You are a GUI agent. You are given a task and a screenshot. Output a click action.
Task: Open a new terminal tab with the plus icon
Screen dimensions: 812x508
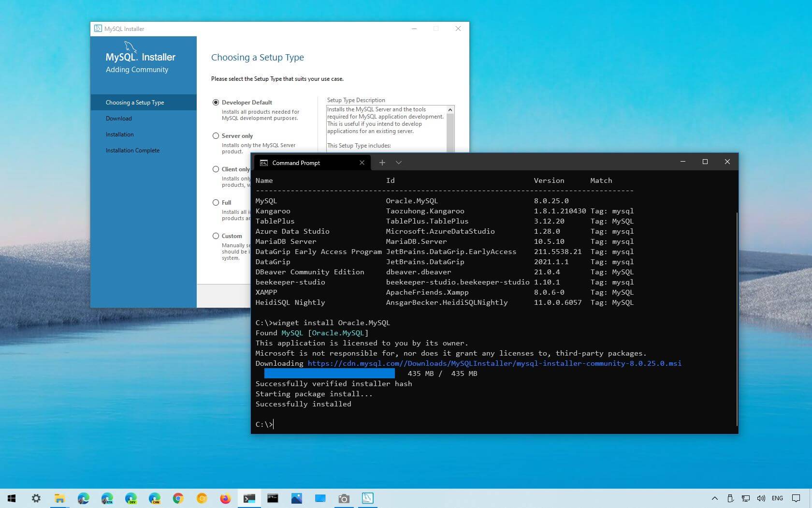(x=382, y=163)
